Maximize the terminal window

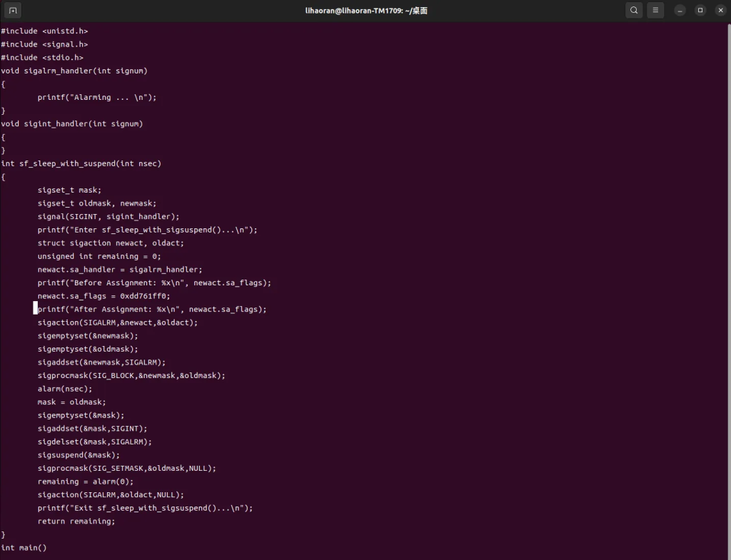tap(700, 10)
